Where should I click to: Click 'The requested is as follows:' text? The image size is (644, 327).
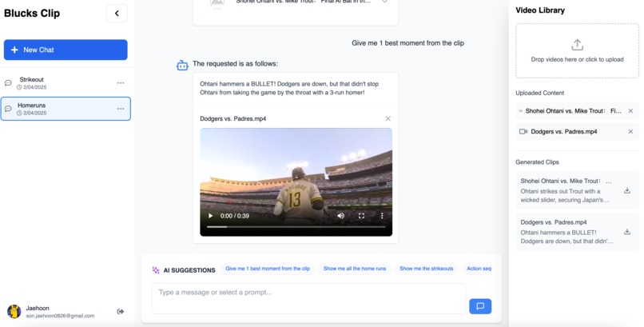click(x=236, y=64)
